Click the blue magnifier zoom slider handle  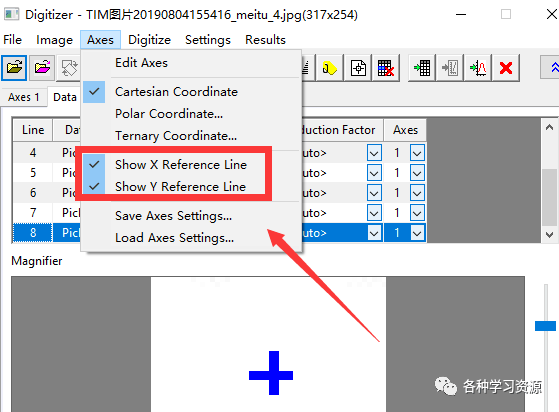[x=545, y=326]
